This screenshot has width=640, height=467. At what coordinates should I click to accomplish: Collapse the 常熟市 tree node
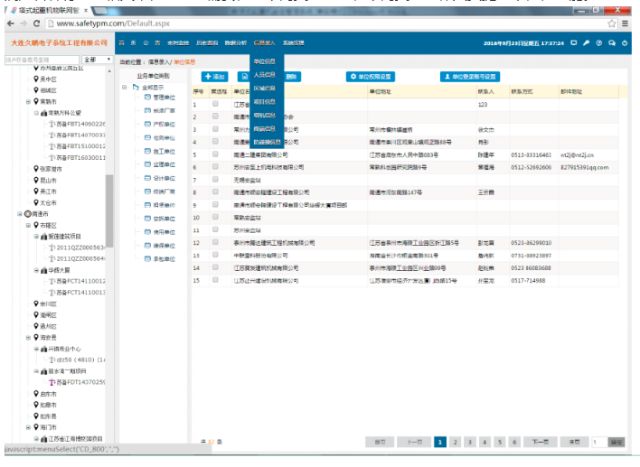coord(29,101)
